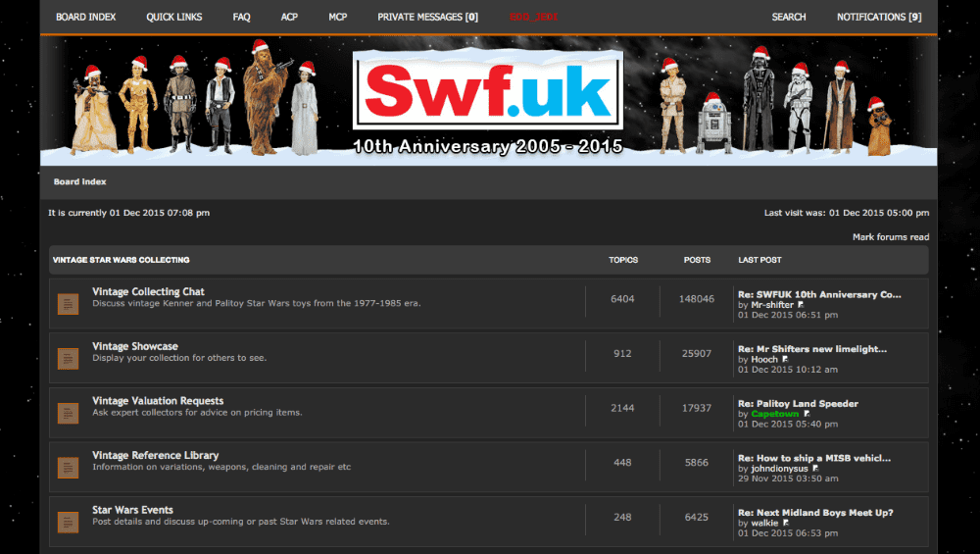Viewport: 980px width, 554px height.
Task: Click the Vintage Valuation Requests folder icon
Action: tap(68, 413)
